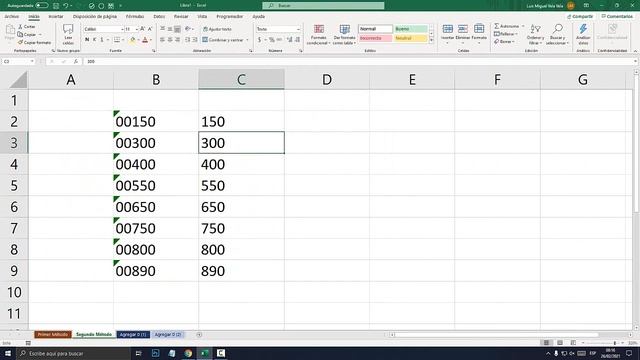Viewport: 640px width, 360px height.
Task: Apply the Bueno green cell style
Action: tap(410, 29)
